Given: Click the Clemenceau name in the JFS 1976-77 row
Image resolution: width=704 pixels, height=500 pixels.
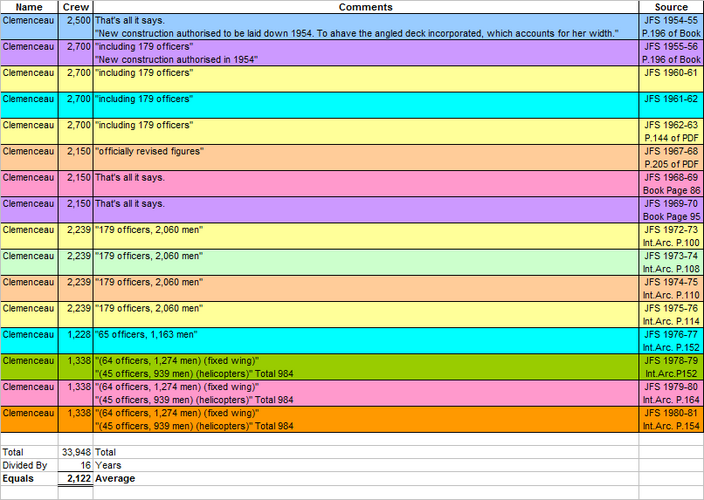Looking at the screenshot, I should [x=28, y=335].
